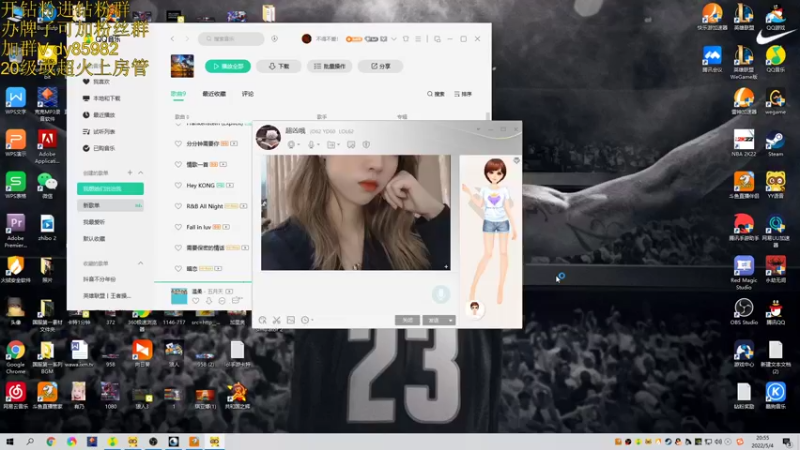Select the 默认收藏 playlist in sidebar
The image size is (800, 450).
94,239
